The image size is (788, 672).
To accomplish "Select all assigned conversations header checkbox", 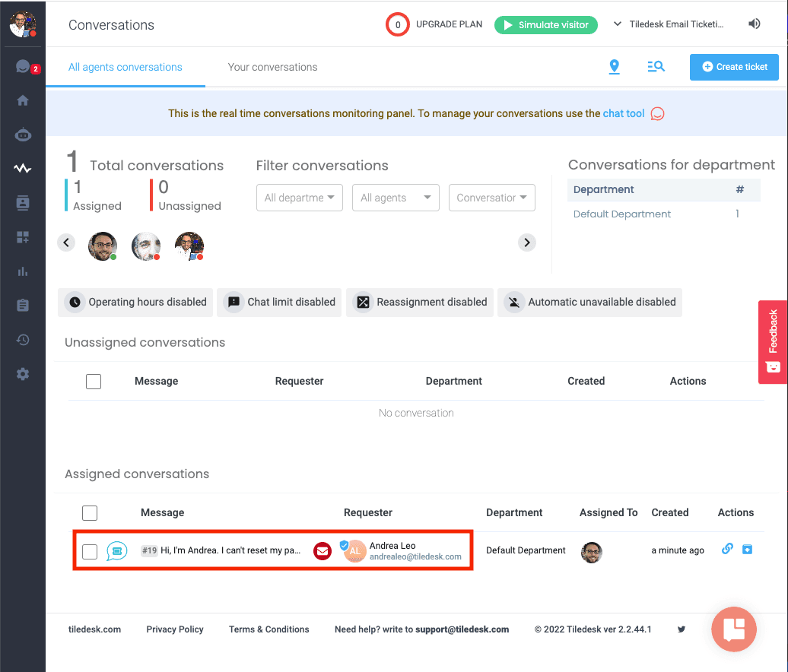I will click(90, 513).
